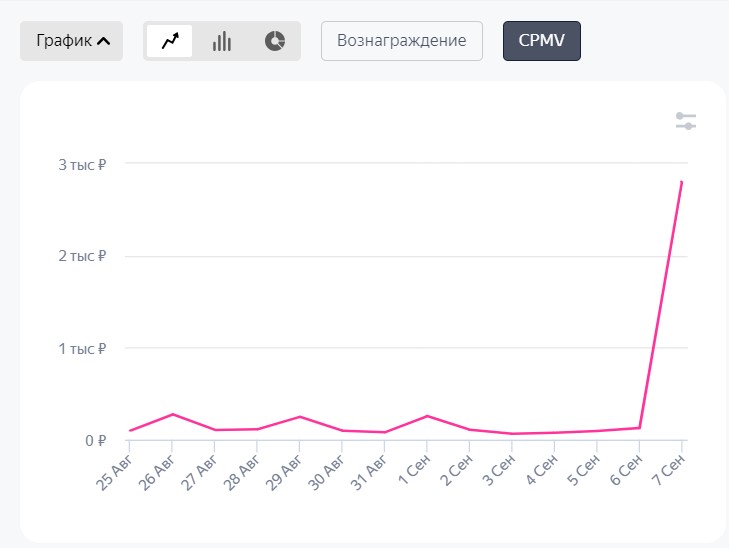729x548 pixels.
Task: Collapse the График section
Action: [72, 41]
